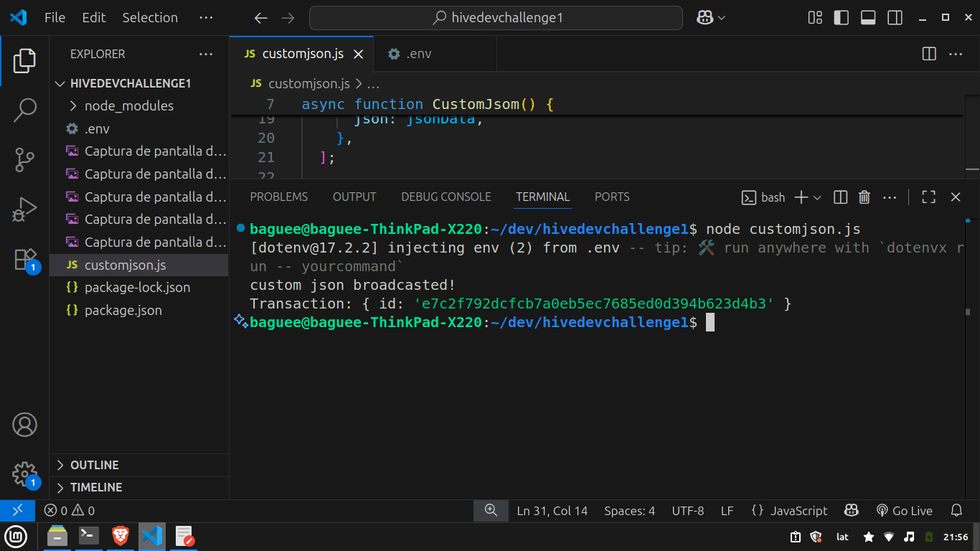980x551 pixels.
Task: Click the notifications bell in status bar
Action: point(956,511)
